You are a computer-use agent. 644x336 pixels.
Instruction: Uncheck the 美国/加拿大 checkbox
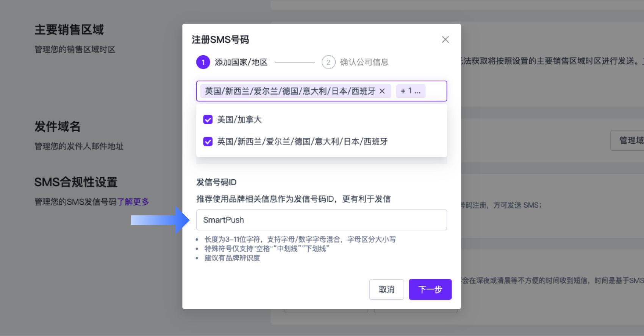[208, 120]
